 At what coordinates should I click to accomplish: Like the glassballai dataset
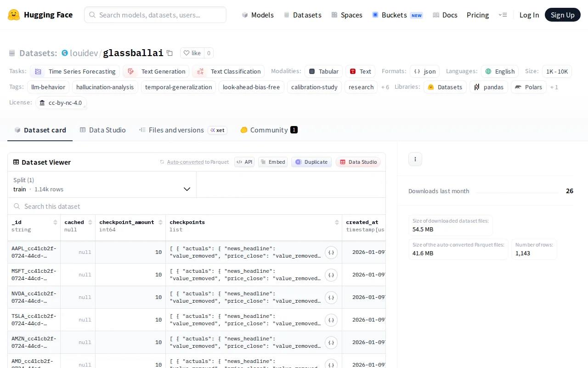pos(192,53)
